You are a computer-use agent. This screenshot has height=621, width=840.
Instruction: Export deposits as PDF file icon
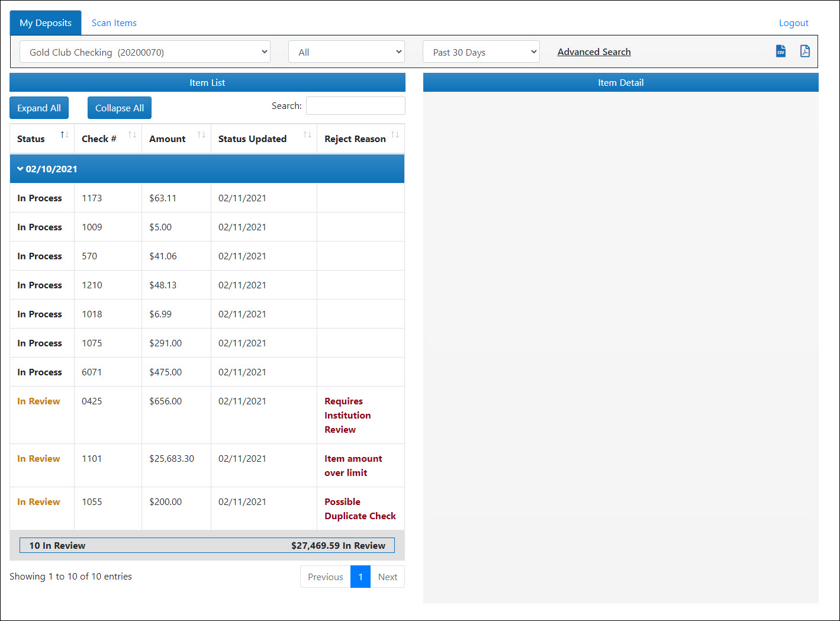804,52
